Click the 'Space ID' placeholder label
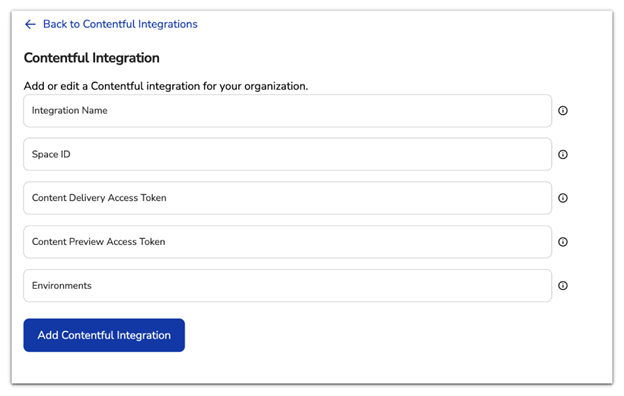This screenshot has width=624, height=396. pos(51,154)
